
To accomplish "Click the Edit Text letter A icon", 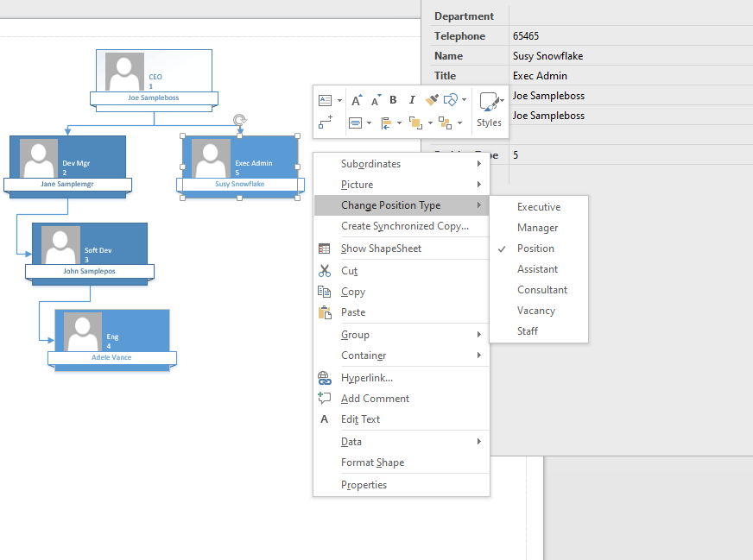I will tap(324, 419).
